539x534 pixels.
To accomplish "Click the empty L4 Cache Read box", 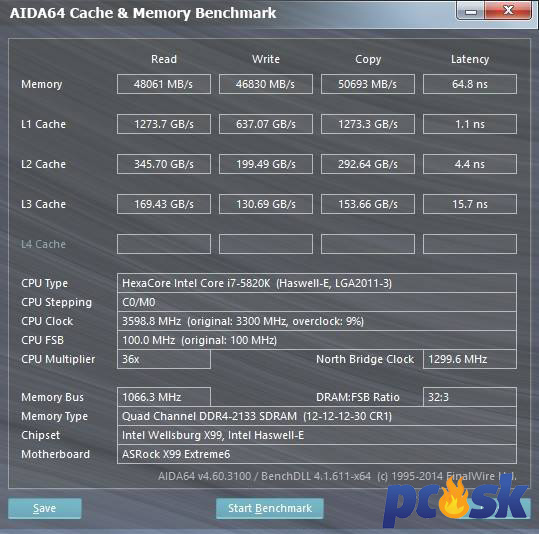I will tap(164, 244).
